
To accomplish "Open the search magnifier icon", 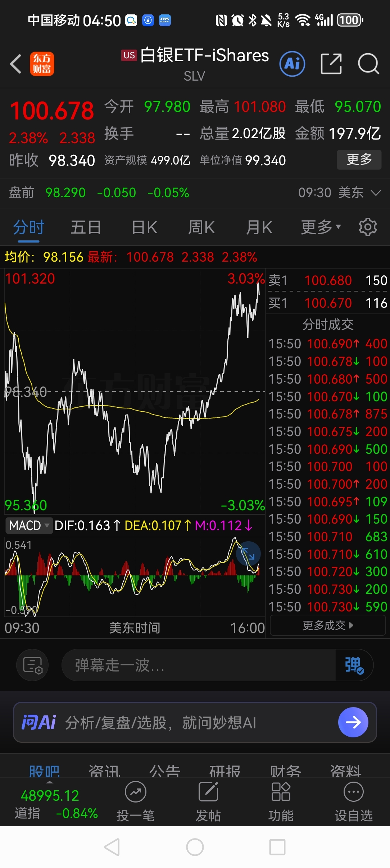I will [x=368, y=64].
